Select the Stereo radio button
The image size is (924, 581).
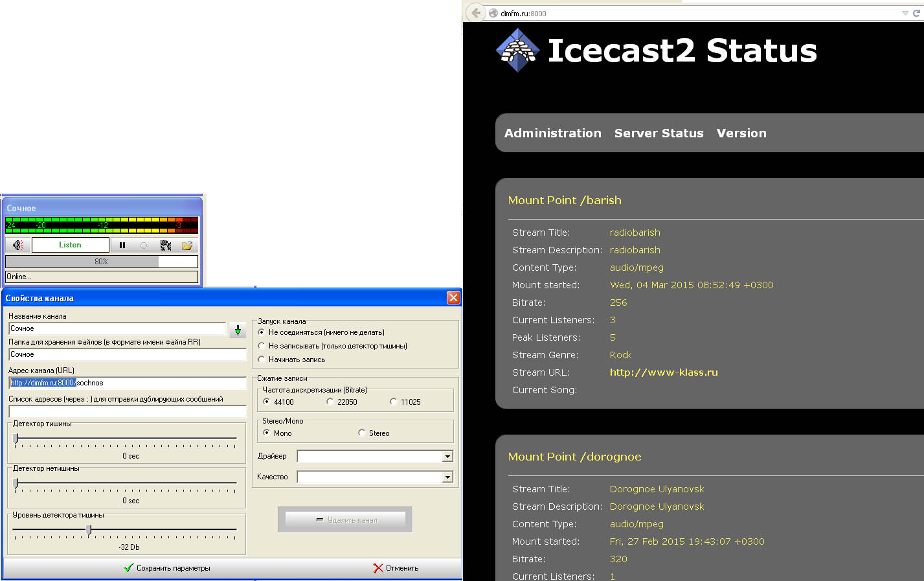point(362,433)
